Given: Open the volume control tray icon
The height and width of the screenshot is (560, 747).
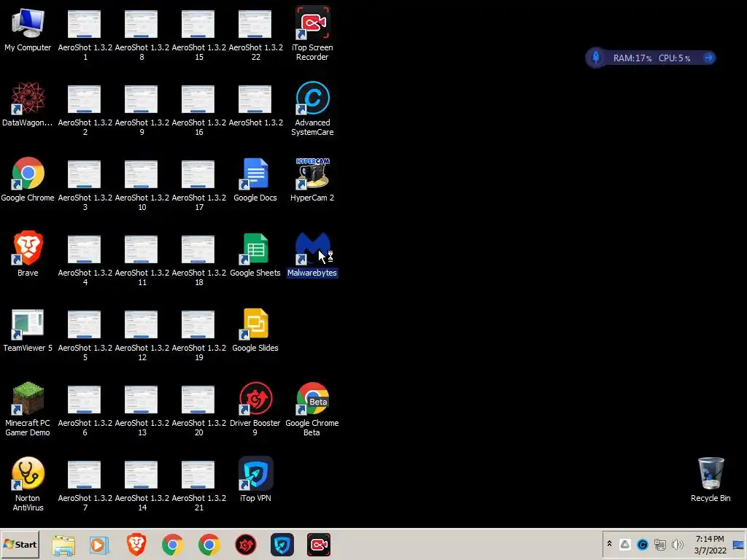Looking at the screenshot, I should [x=677, y=544].
